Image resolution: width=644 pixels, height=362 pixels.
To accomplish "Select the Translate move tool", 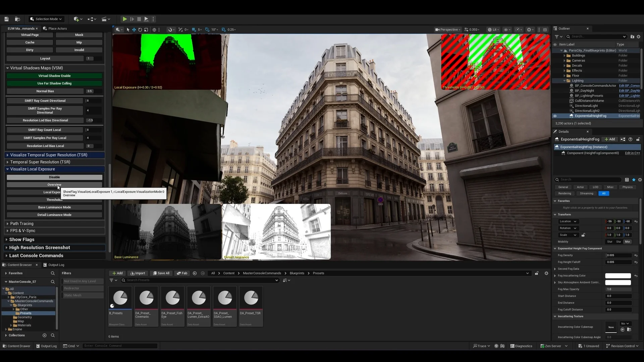I will 134,29.
